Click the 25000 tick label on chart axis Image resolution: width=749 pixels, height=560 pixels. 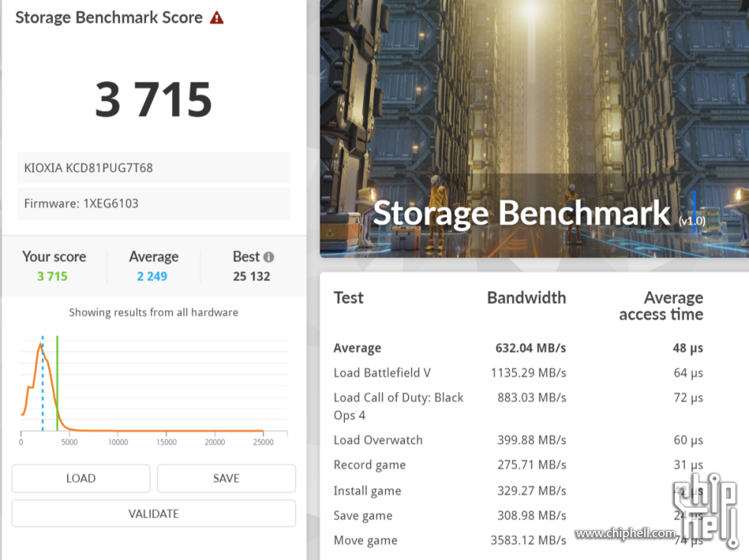pos(263,442)
